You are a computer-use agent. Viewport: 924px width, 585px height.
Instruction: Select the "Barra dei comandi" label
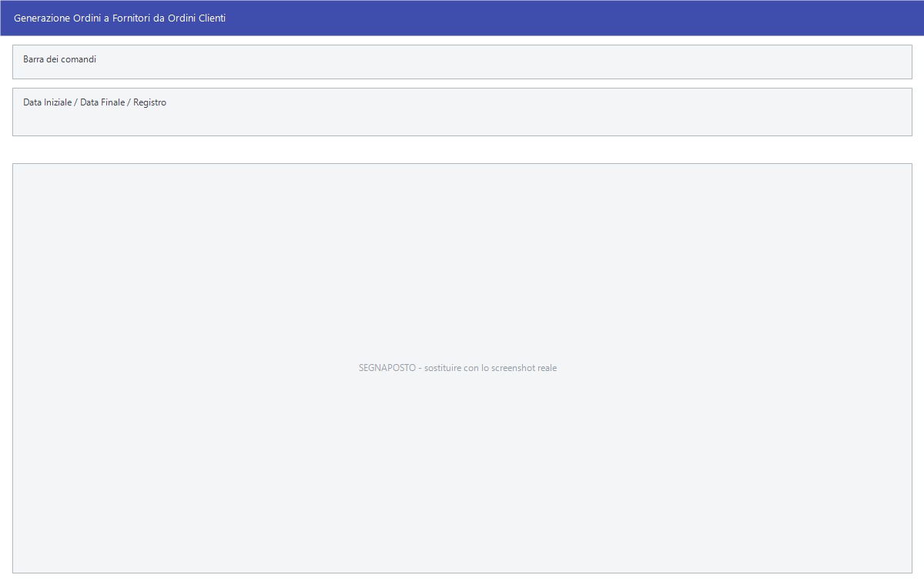[60, 59]
